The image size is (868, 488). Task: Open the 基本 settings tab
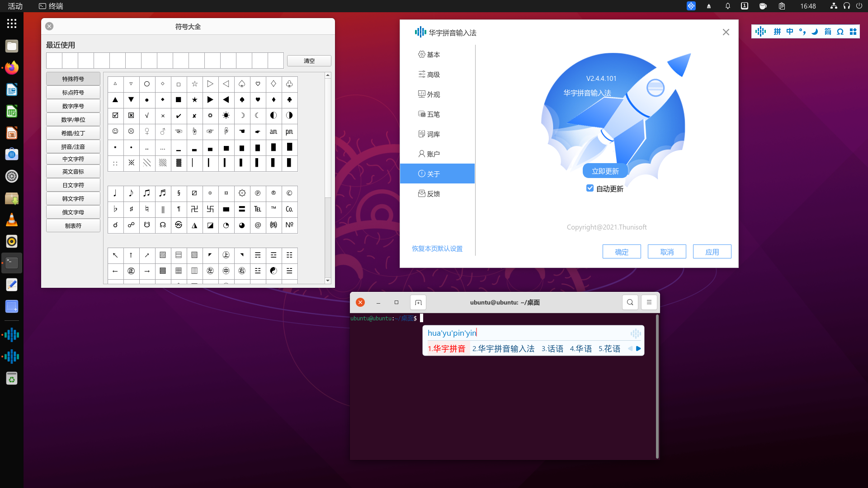click(437, 54)
